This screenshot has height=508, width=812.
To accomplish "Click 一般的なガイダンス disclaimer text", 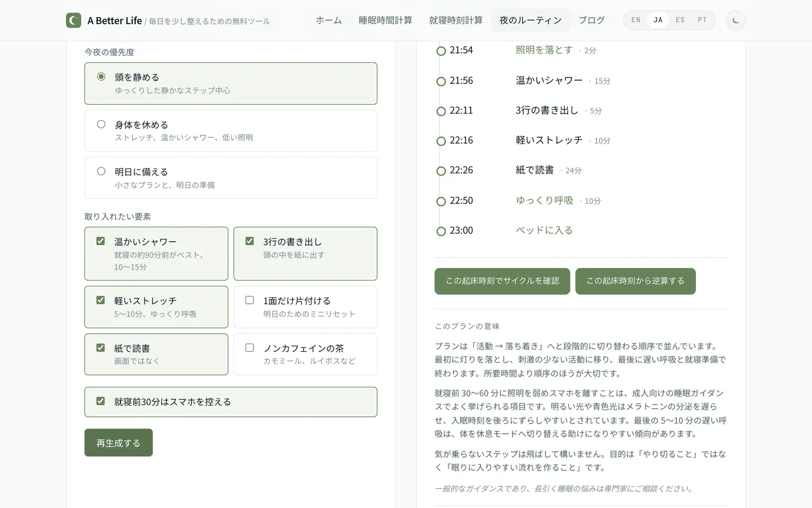I will [x=564, y=489].
